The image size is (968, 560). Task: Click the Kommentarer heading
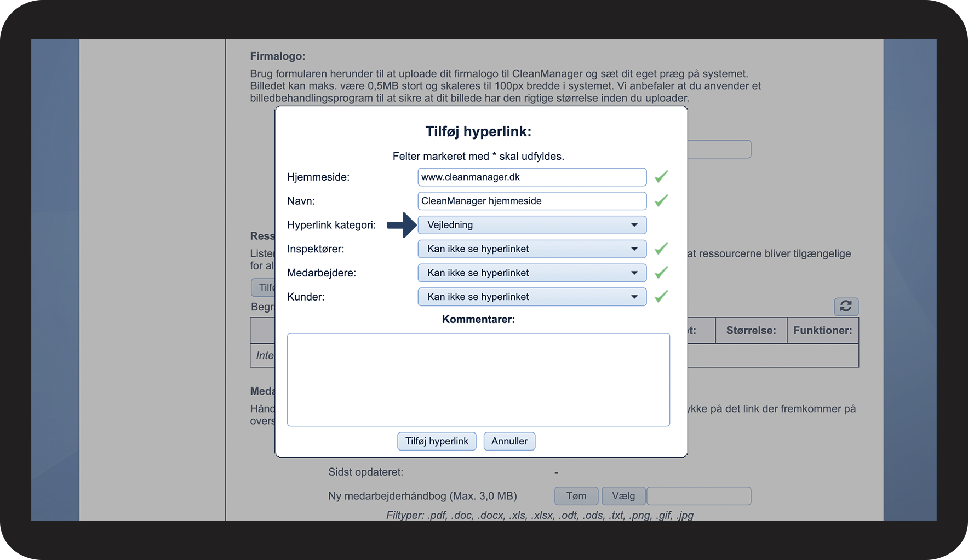478,319
